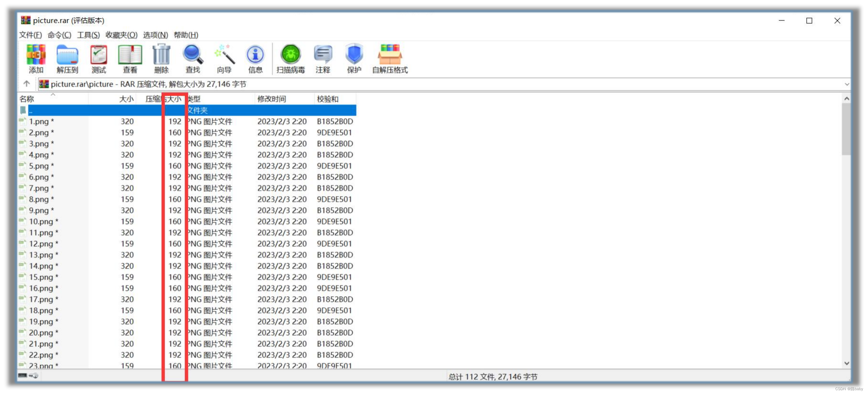Run 扫描病毒 virus scan icon
Viewport: 868px width, 394px height.
click(x=291, y=55)
